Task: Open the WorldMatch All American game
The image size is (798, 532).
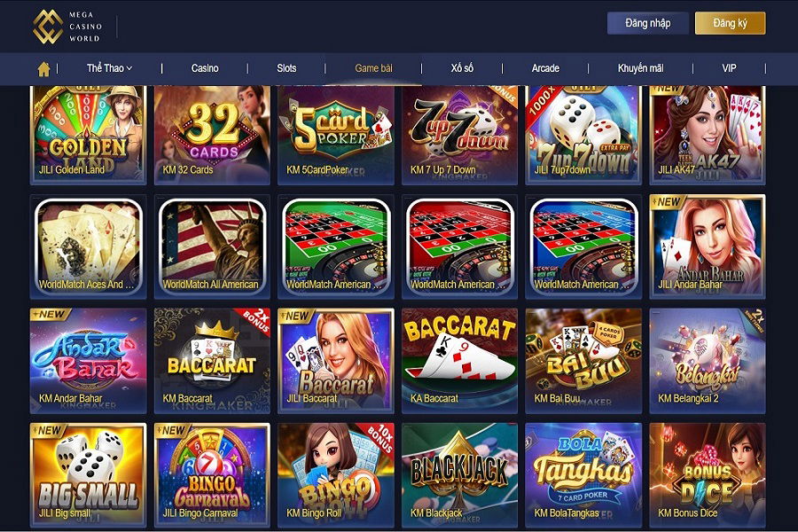Action: [x=212, y=246]
